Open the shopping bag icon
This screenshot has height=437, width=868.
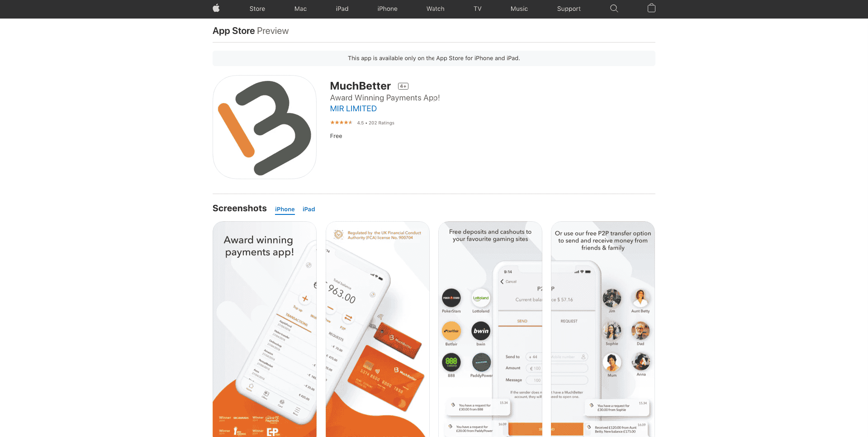coord(651,8)
